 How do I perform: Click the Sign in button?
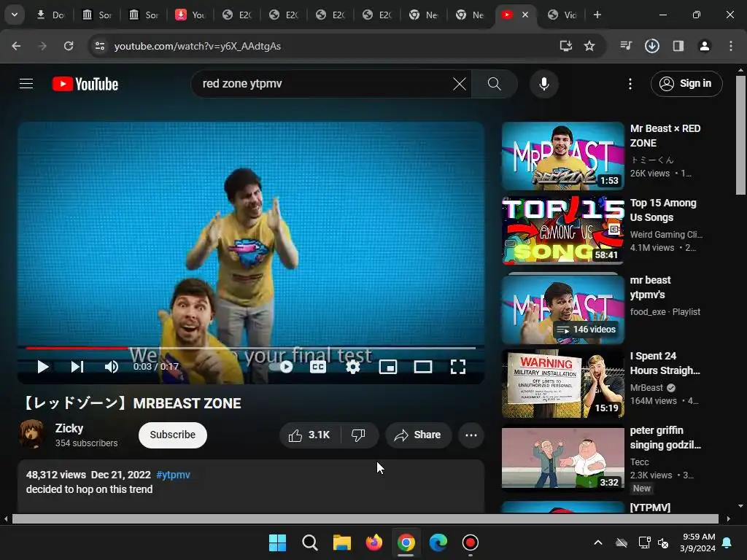click(x=686, y=84)
